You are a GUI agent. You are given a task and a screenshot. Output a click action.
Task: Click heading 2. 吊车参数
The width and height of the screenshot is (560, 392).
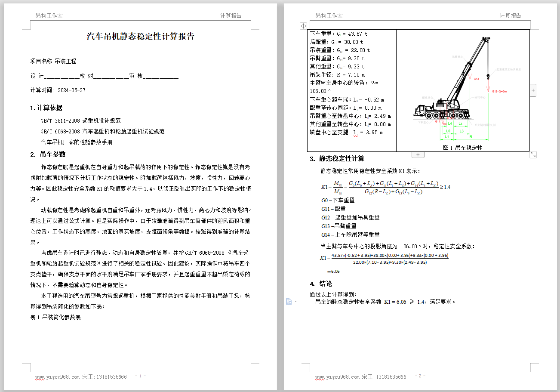tap(48, 154)
